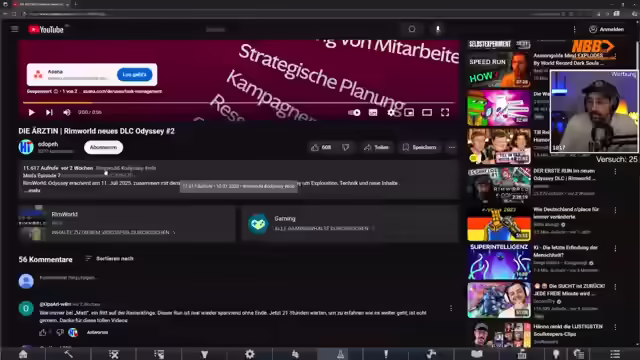Open the 'Sortieren nach' comment sort dropdown
This screenshot has height=360, width=640.
110,258
